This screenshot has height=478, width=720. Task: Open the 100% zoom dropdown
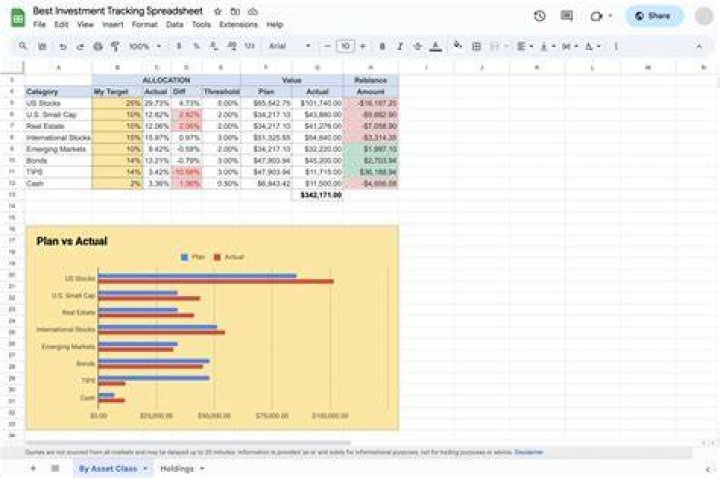point(145,46)
